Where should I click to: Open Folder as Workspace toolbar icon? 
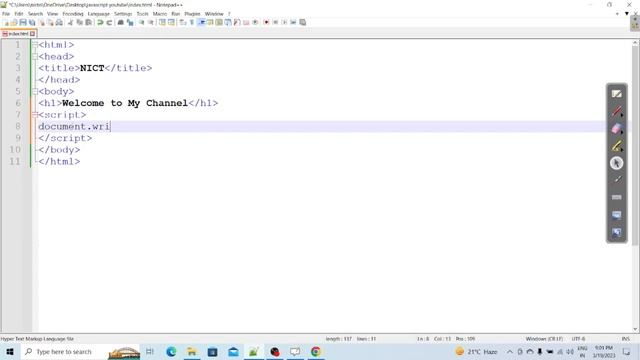(x=246, y=22)
